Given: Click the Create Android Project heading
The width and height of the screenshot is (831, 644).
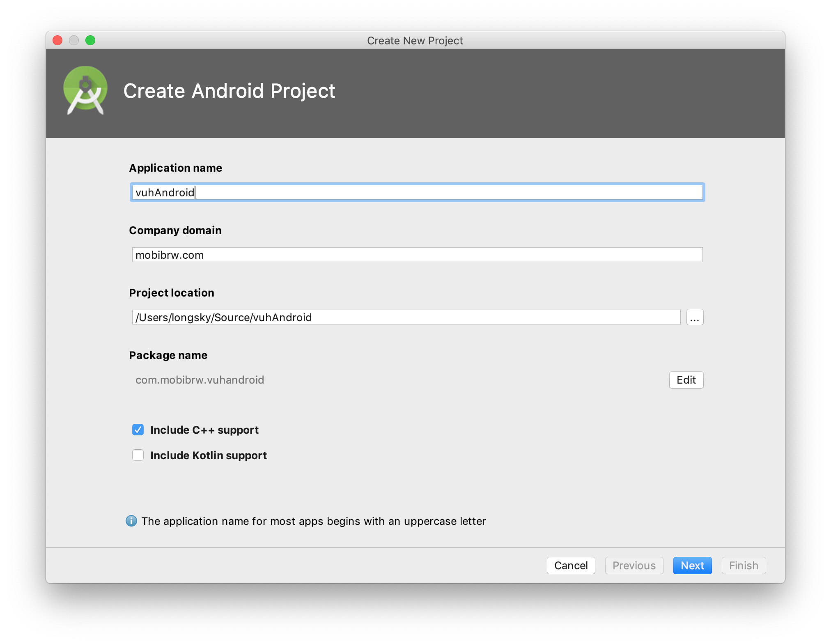Looking at the screenshot, I should pyautogui.click(x=229, y=91).
